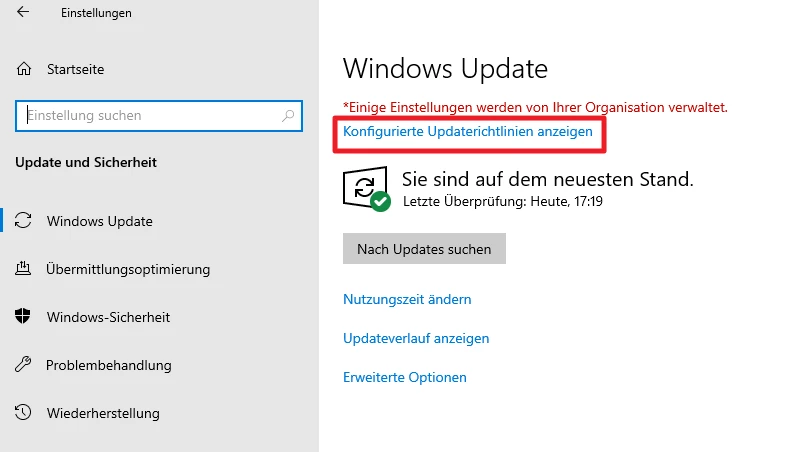Image resolution: width=792 pixels, height=452 pixels.
Task: Click the Nutzungszeit ändern link
Action: click(x=407, y=299)
